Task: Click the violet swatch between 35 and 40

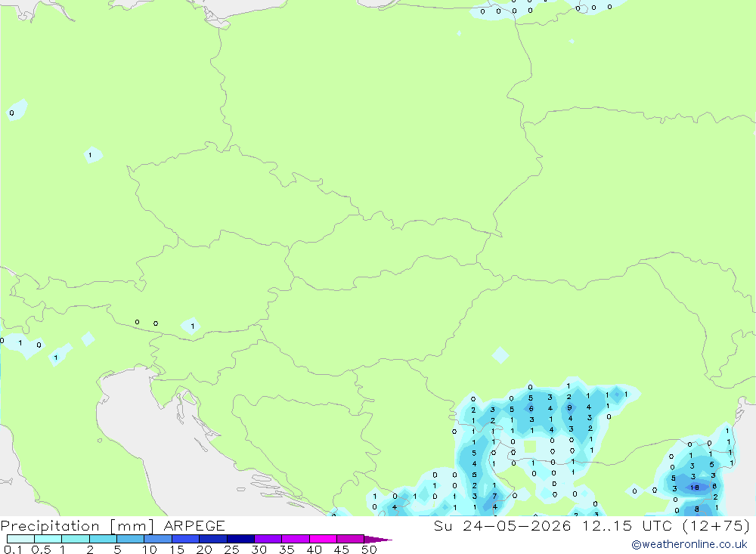Action: coord(296,539)
